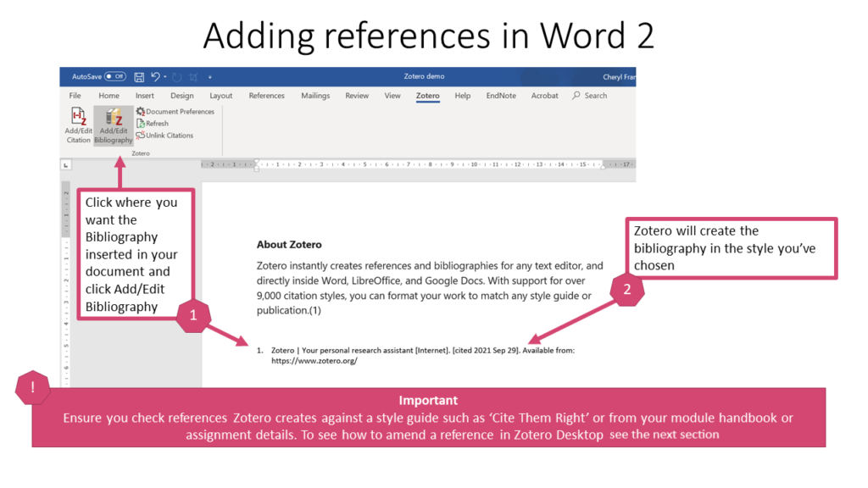Viewport: 868px width, 488px height.
Task: Click the Zotero ribbon tab label
Action: tap(427, 96)
